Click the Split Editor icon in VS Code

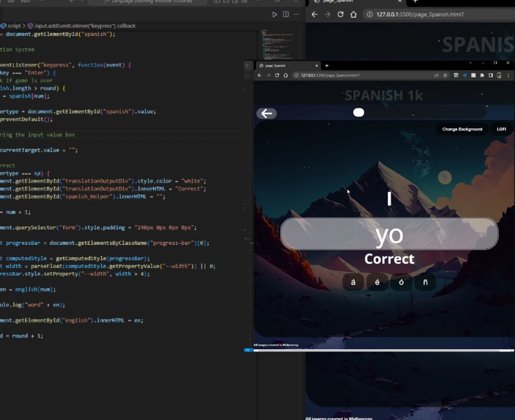click(286, 14)
